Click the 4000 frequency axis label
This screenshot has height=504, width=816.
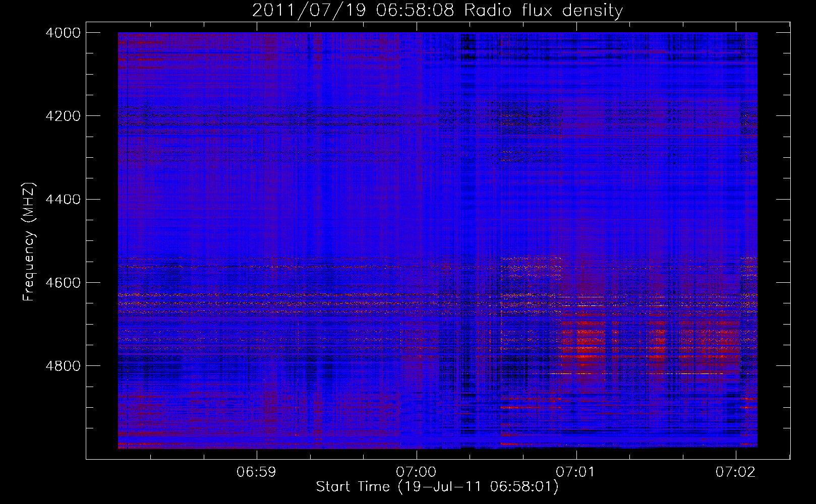63,33
